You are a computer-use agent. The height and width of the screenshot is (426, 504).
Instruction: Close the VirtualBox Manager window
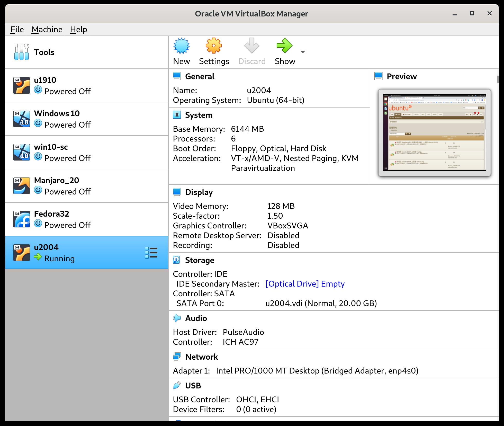point(490,13)
